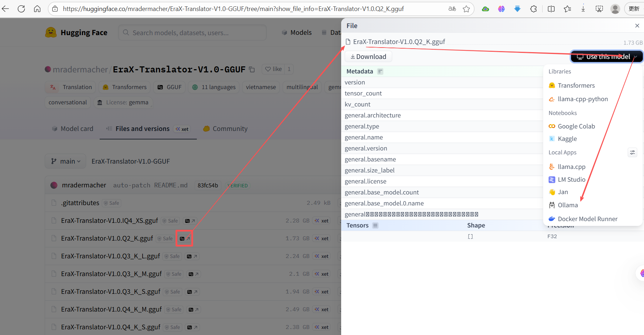Open browser profile avatar

(x=615, y=9)
